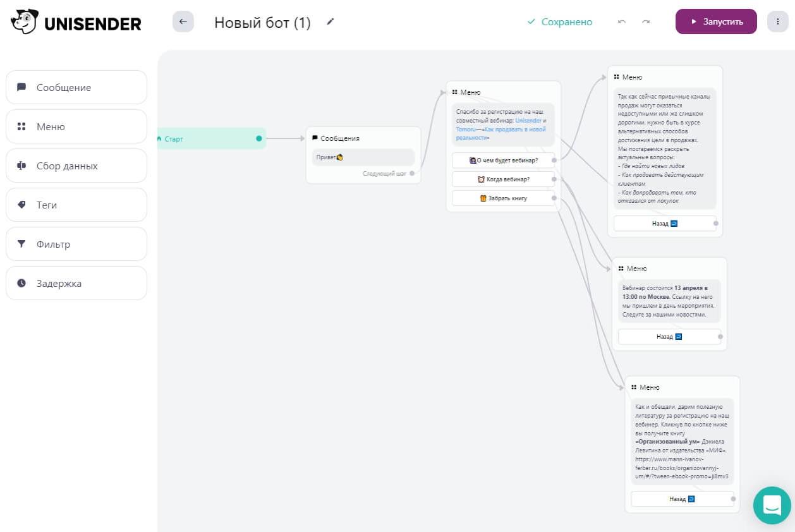The width and height of the screenshot is (795, 532).
Task: Choose the Фильтр sidebar item
Action: [76, 244]
